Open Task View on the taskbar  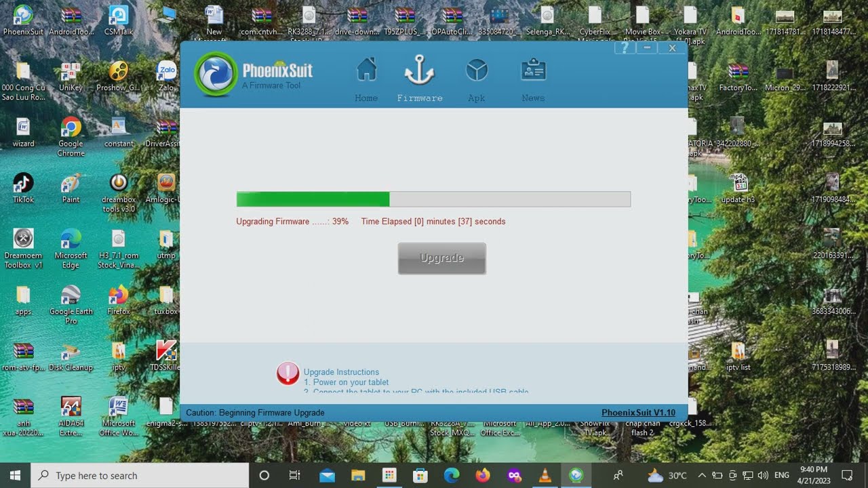click(295, 475)
